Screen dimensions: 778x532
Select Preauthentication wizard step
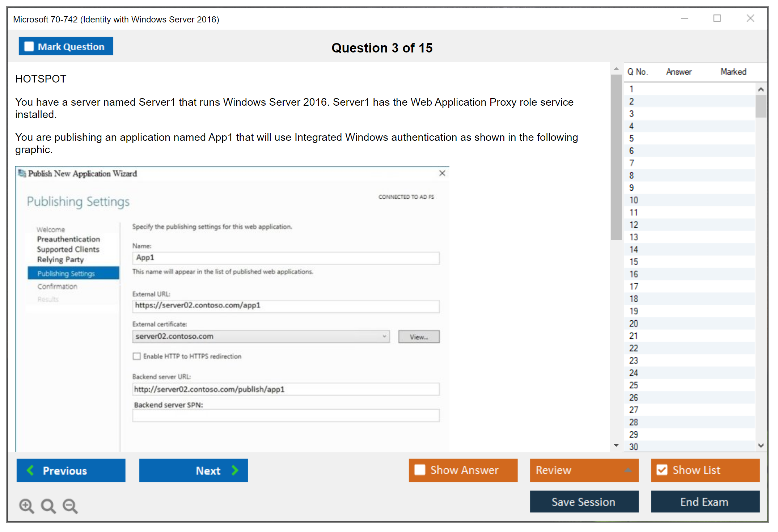(68, 239)
